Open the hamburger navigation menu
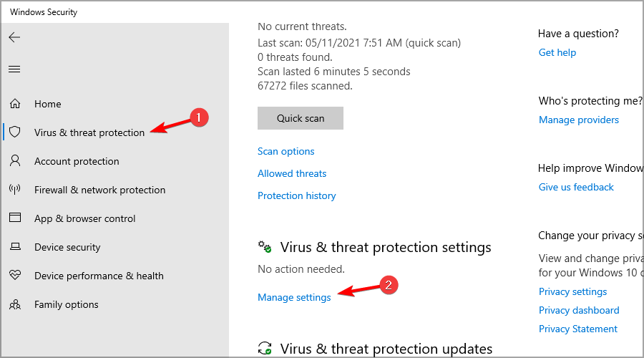644x358 pixels. click(x=14, y=69)
